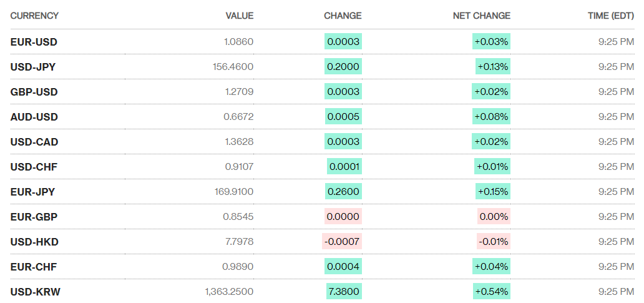Open the USD-HKD currency pair link

click(34, 242)
